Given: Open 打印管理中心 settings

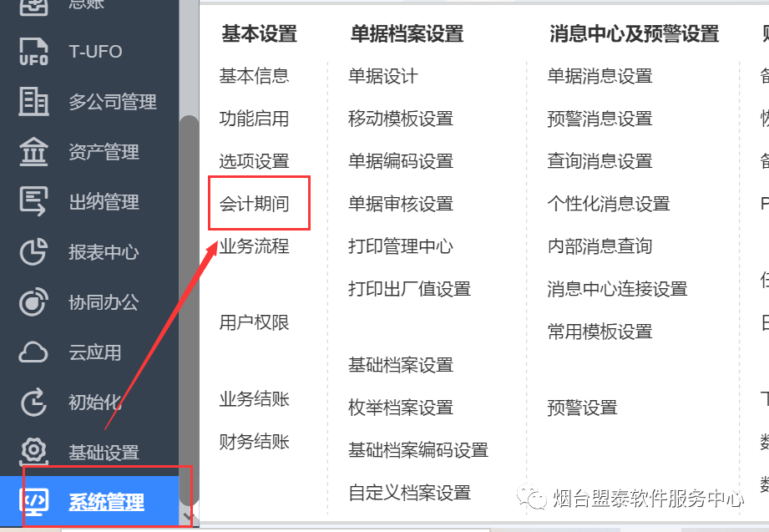Looking at the screenshot, I should [401, 246].
